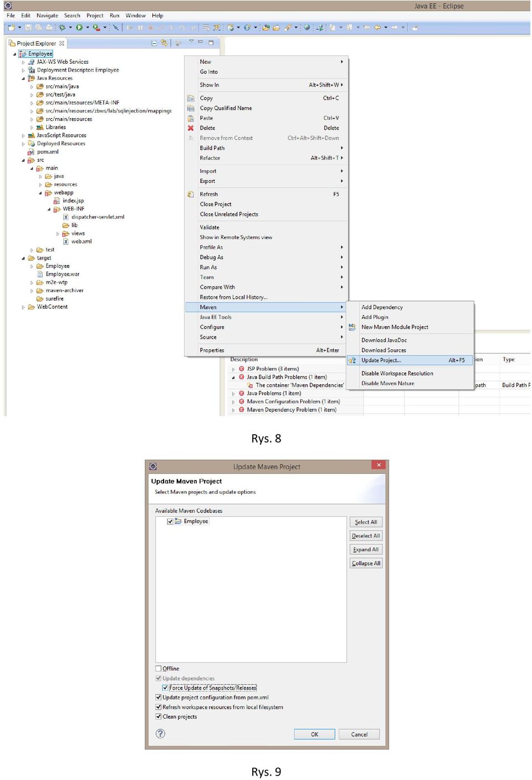The width and height of the screenshot is (532, 780).
Task: Click the Project Explorer tab
Action: click(x=37, y=43)
